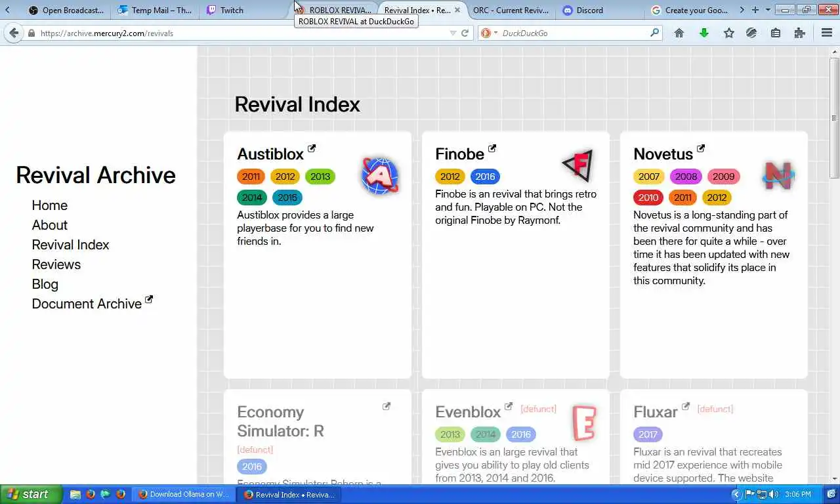The width and height of the screenshot is (840, 504).
Task: Open browser Home icon
Action: pos(679,33)
